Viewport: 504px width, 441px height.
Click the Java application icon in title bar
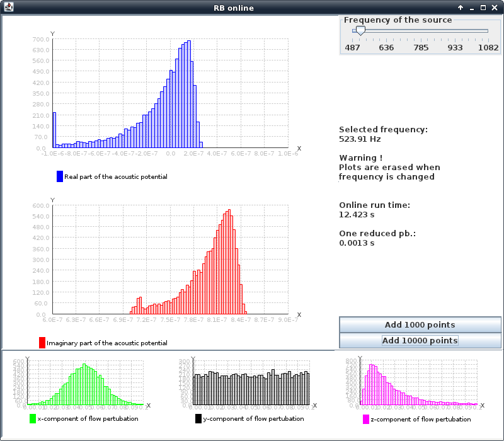coord(8,8)
